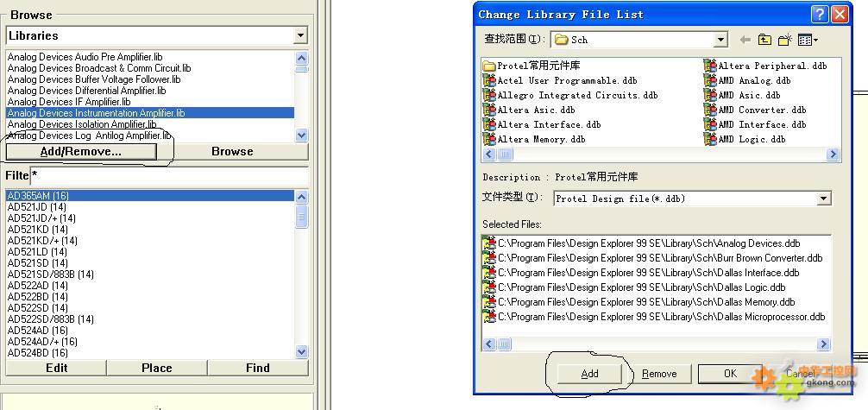Select component AD521KD (14)

38,230
